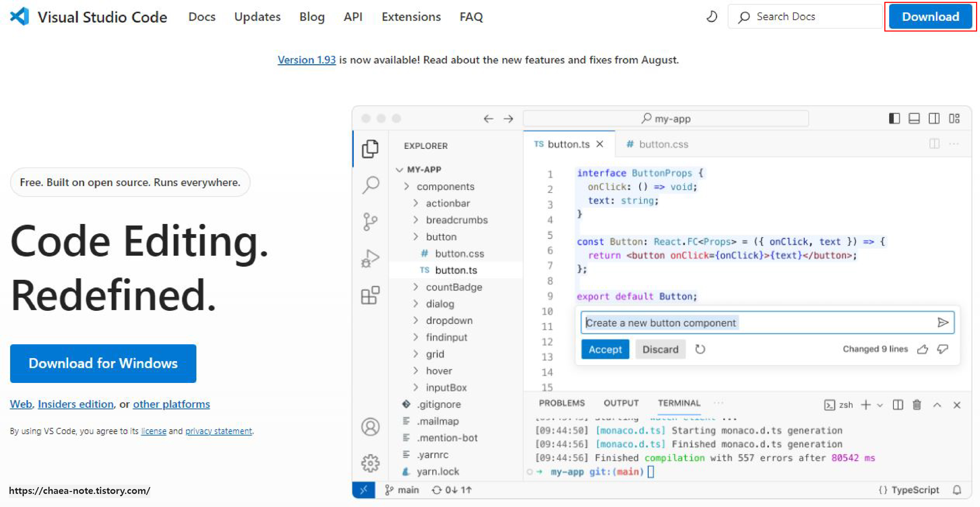This screenshot has width=980, height=507.
Task: Open the Docs menu item
Action: (202, 17)
